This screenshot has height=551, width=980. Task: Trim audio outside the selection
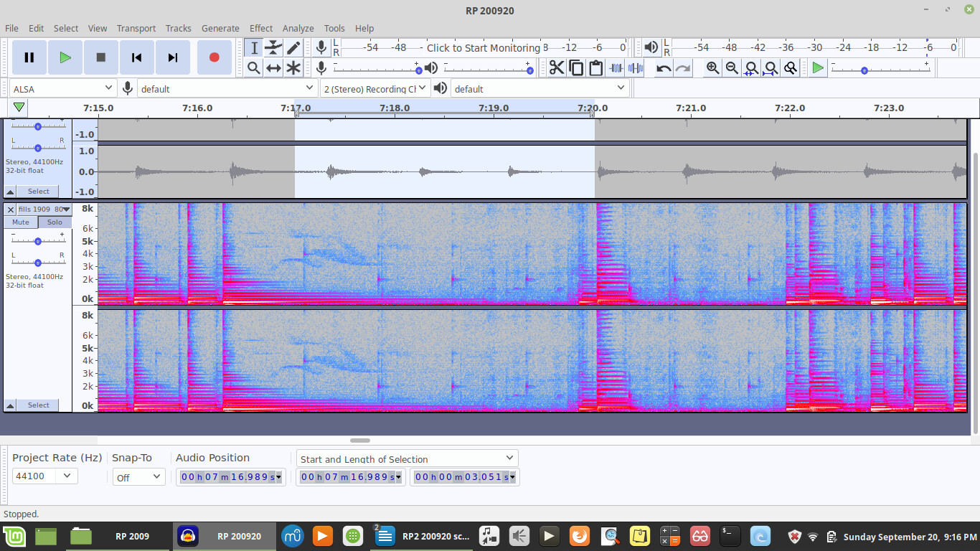[x=617, y=67]
